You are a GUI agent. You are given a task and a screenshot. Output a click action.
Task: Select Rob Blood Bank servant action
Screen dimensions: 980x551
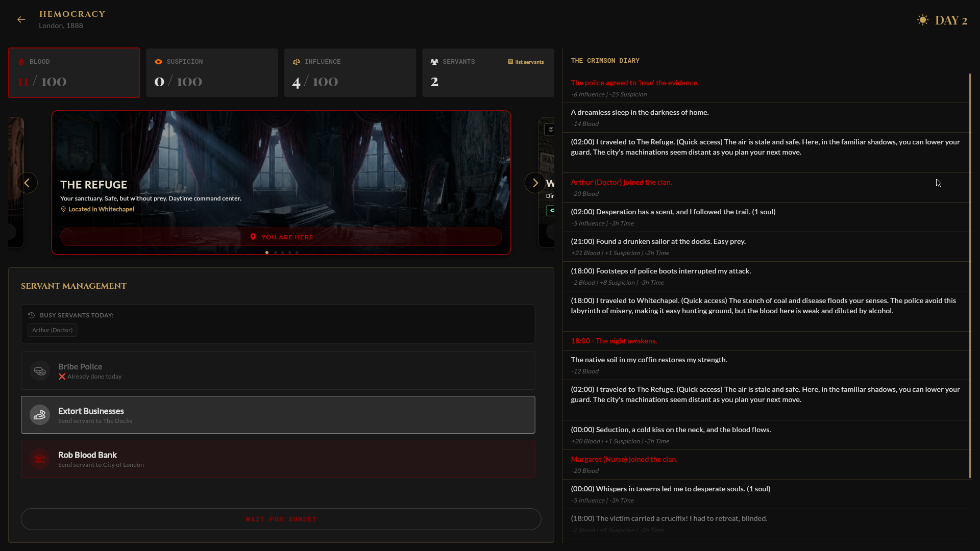tap(278, 459)
